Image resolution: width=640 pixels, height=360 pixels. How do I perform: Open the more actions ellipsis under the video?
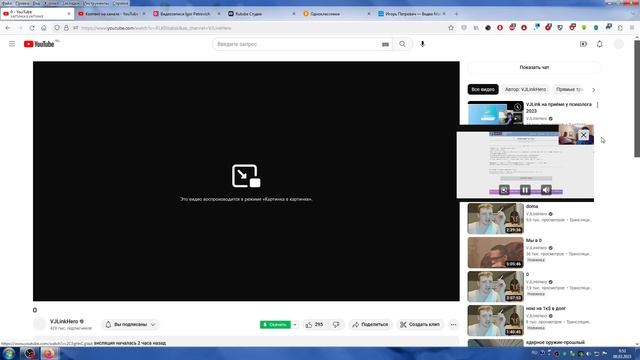coord(453,324)
